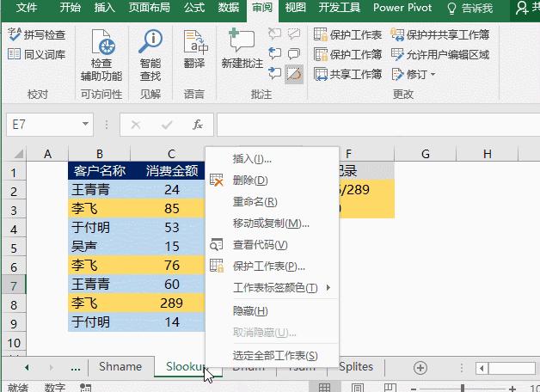Choose 插入(I)... from context menu

(272, 159)
